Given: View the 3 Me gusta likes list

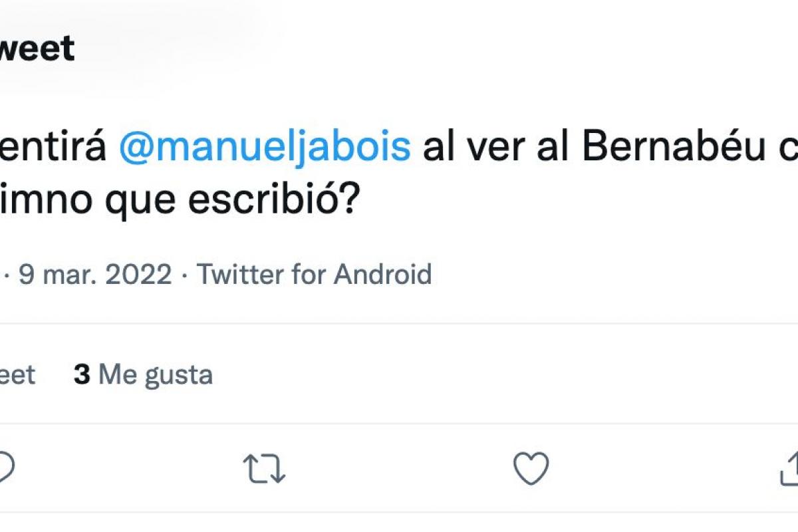Looking at the screenshot, I should pyautogui.click(x=143, y=375).
